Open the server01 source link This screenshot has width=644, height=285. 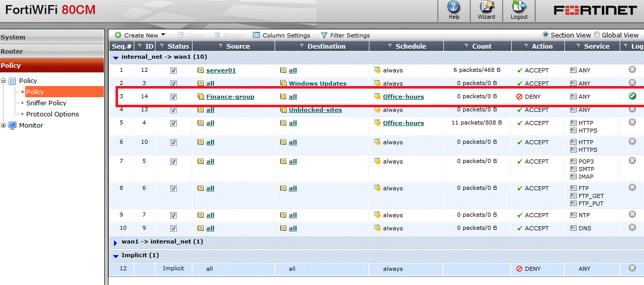(221, 70)
